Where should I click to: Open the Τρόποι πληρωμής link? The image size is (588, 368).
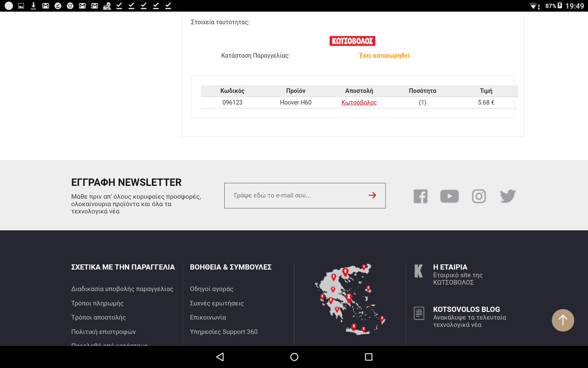pos(97,303)
